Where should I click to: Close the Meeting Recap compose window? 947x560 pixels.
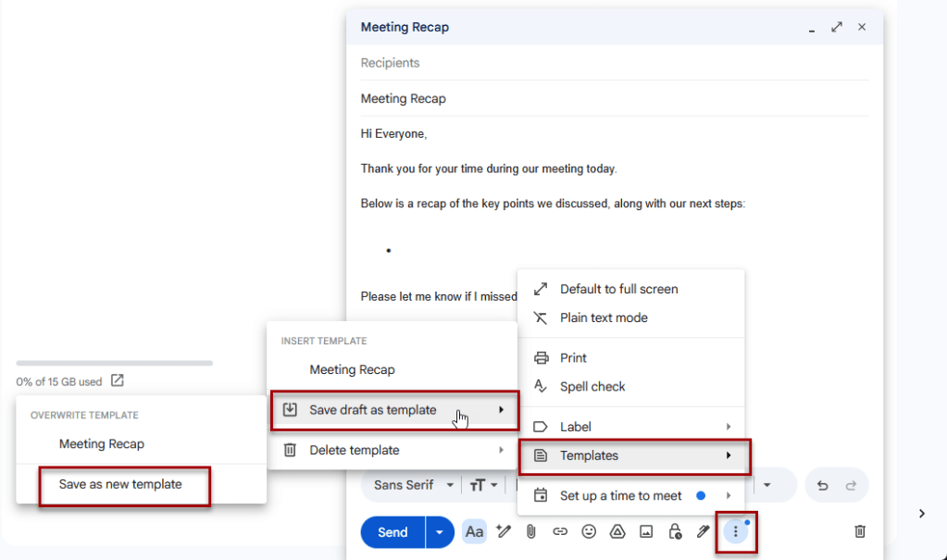coord(862,27)
